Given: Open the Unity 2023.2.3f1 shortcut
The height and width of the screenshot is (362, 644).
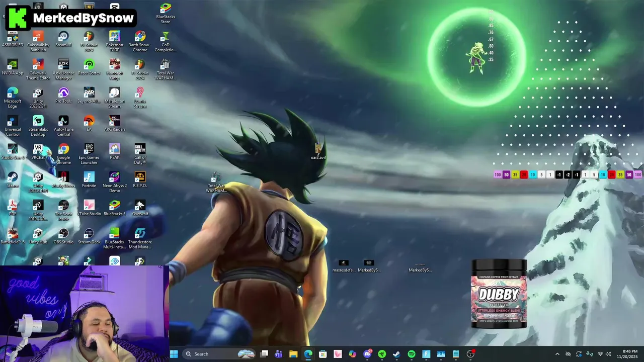Looking at the screenshot, I should tap(38, 98).
